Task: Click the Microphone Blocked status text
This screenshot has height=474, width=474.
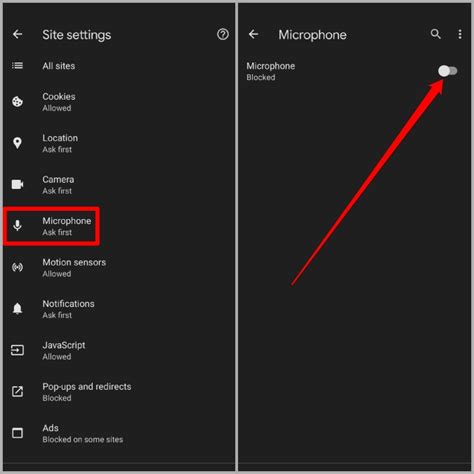Action: (261, 77)
